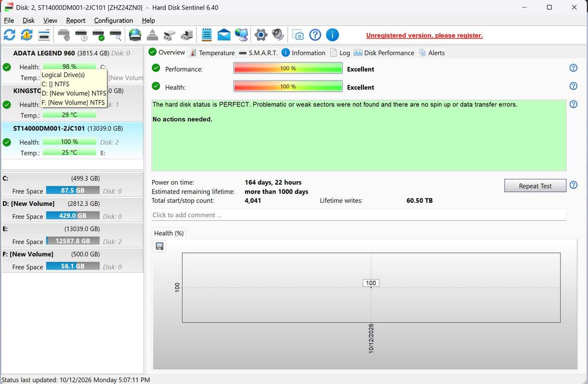Image resolution: width=588 pixels, height=384 pixels.
Task: Select the C: partition entry
Action: (72, 185)
